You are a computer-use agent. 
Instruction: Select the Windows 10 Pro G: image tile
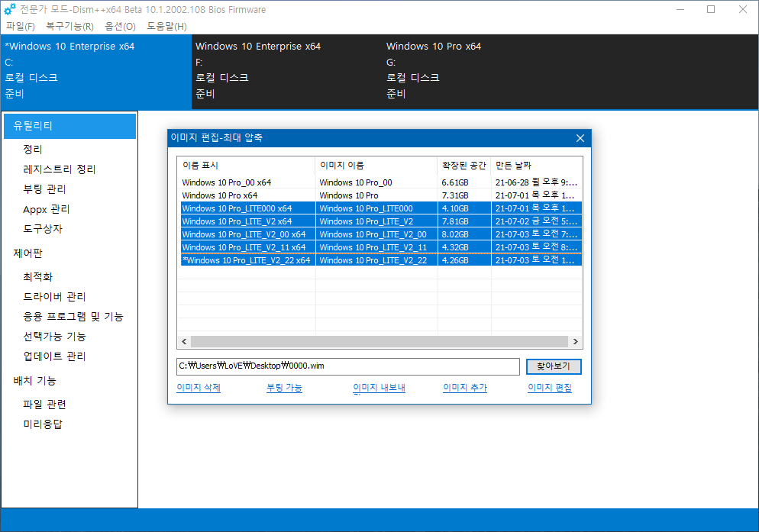(478, 71)
